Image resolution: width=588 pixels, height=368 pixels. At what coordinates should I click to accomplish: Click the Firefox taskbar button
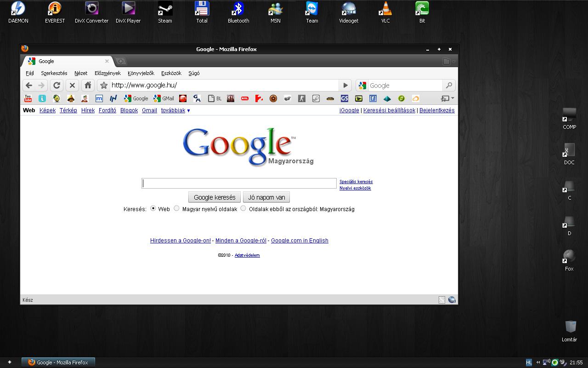pyautogui.click(x=58, y=362)
